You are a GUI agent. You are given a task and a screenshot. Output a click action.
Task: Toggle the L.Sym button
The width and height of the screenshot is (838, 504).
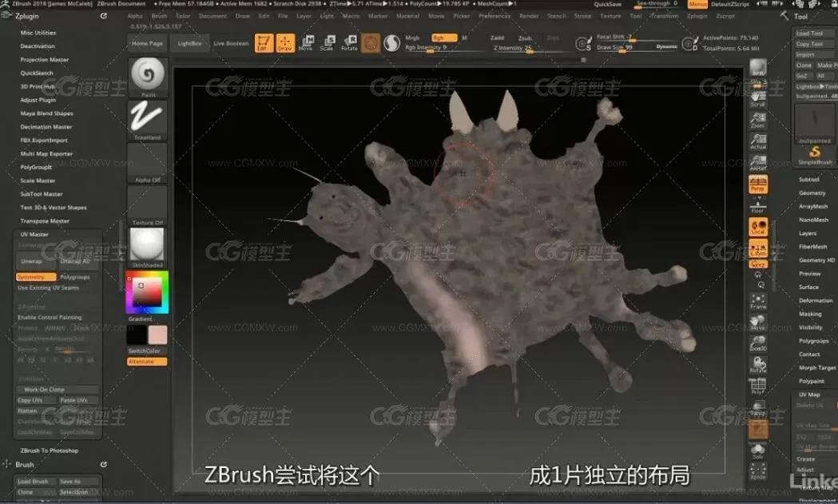(758, 248)
